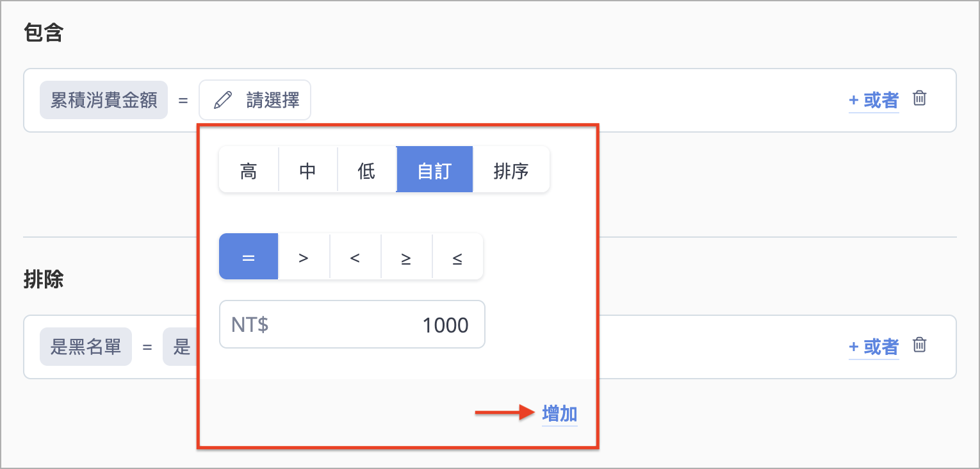Choose the greater-or-equal (≥) operator
The image size is (980, 469).
(x=407, y=256)
